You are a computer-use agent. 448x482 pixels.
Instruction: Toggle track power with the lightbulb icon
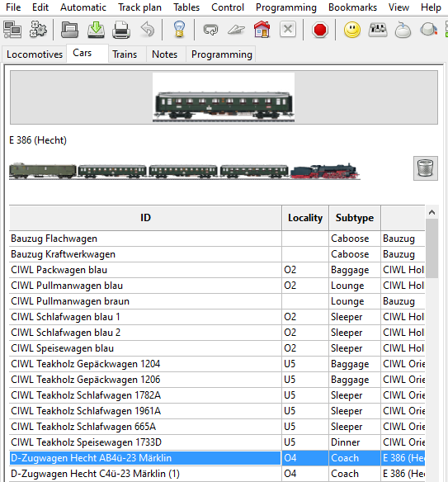point(179,30)
